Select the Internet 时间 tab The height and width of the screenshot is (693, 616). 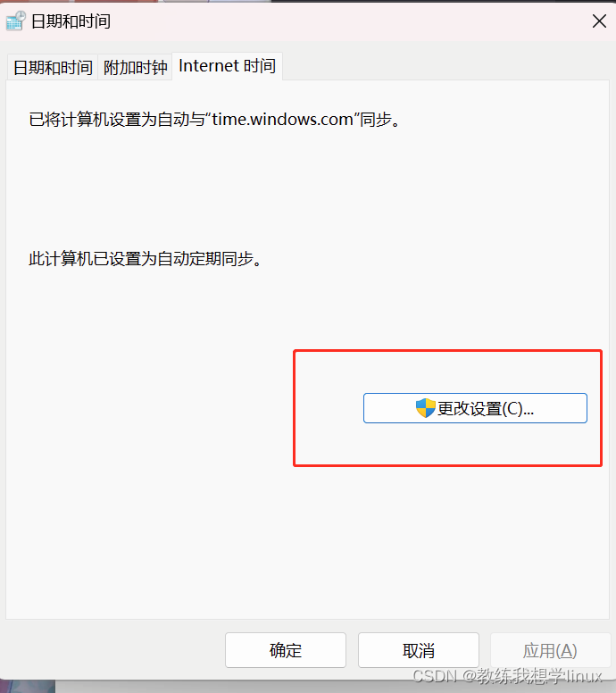click(x=227, y=66)
